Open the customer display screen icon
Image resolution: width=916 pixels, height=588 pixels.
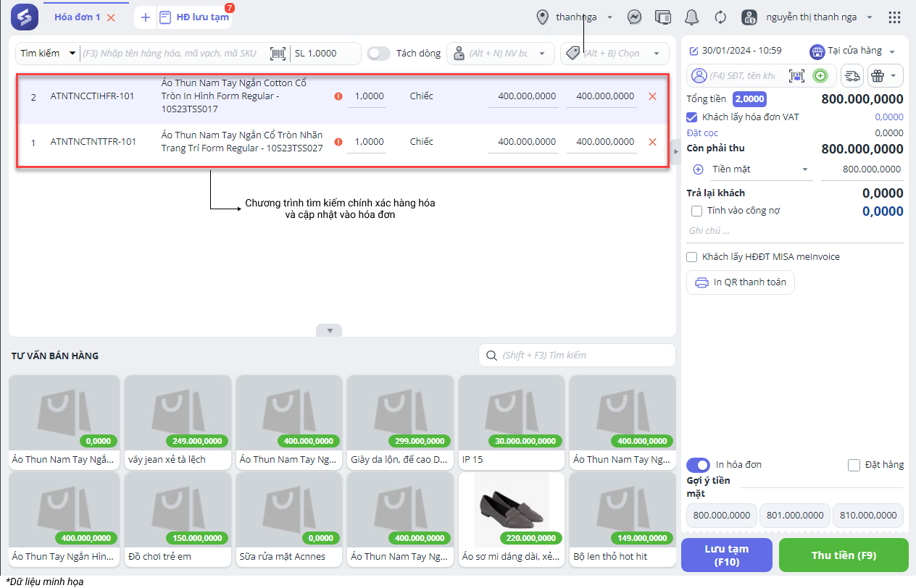click(x=662, y=17)
